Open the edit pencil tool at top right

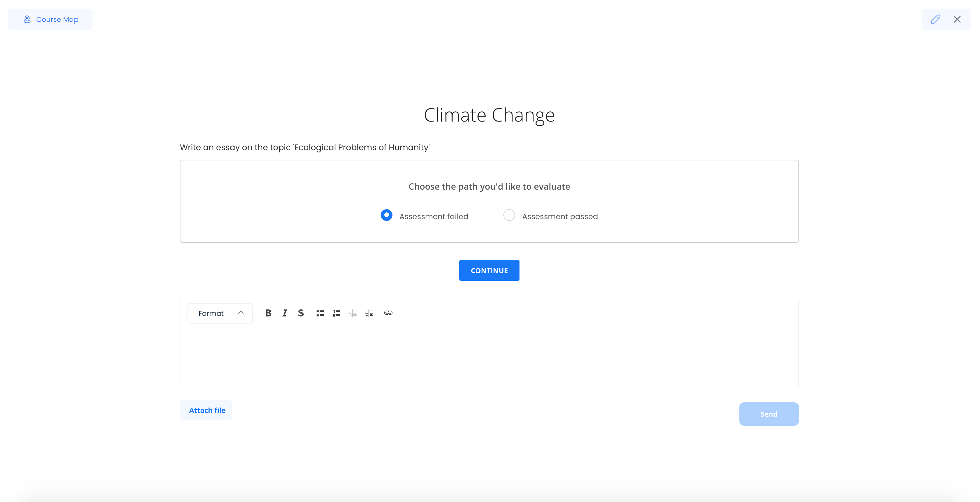(936, 19)
